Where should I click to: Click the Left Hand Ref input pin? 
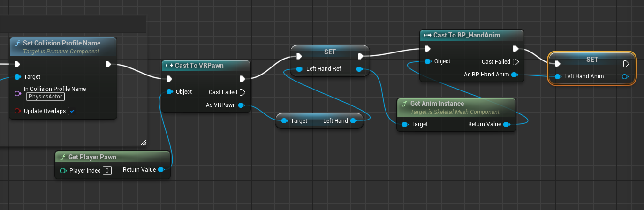coord(300,69)
